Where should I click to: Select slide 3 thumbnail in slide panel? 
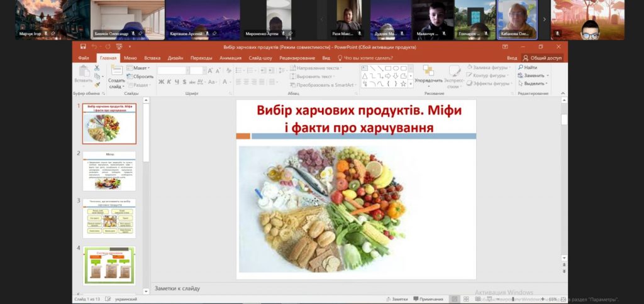pos(109,218)
